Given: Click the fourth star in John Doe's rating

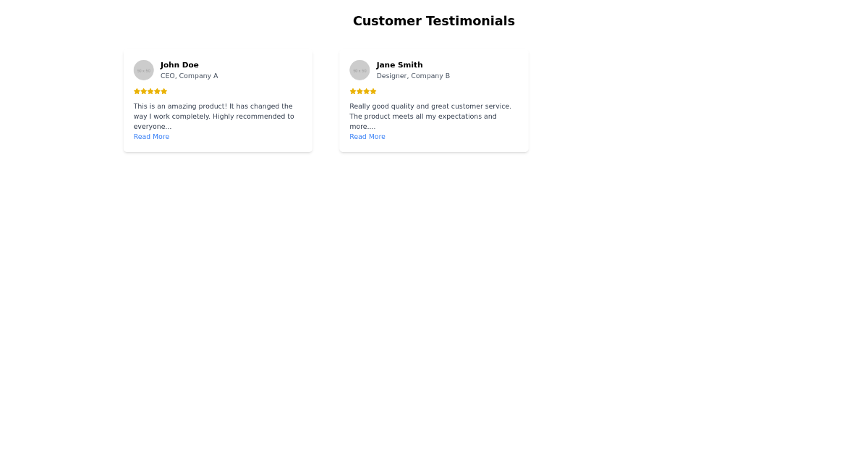Looking at the screenshot, I should coord(157,91).
